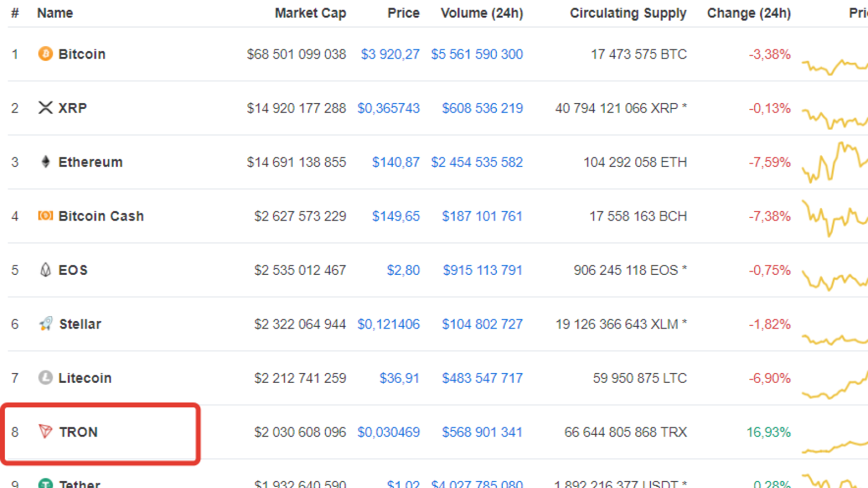Sort table by Price column header
Viewport: 868px width, 488px height.
tap(404, 13)
